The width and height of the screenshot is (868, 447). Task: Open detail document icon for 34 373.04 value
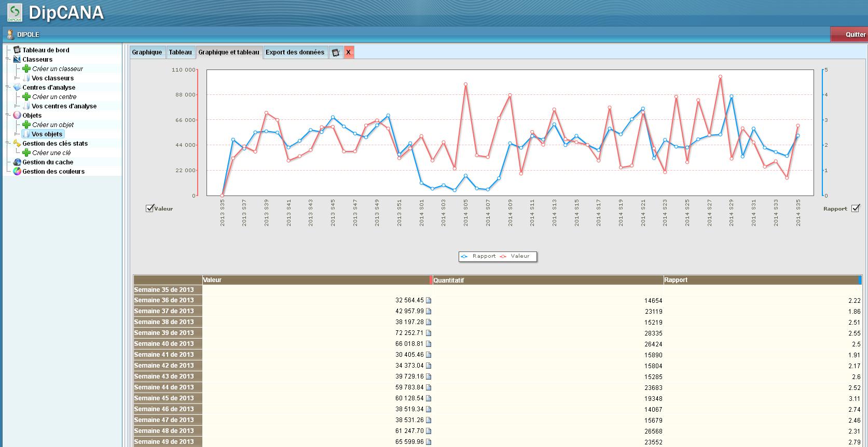tap(429, 366)
